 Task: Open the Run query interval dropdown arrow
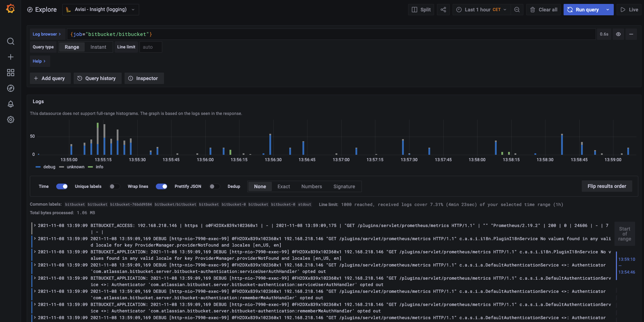point(608,10)
